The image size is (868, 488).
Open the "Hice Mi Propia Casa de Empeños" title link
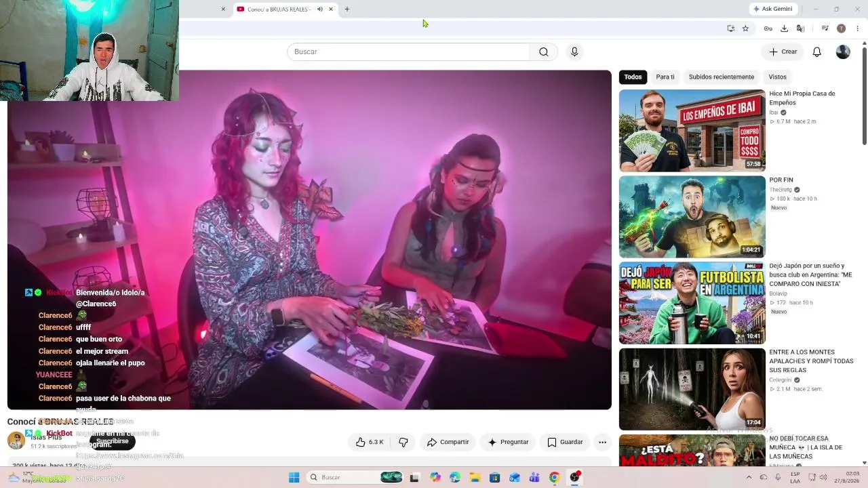(802, 98)
